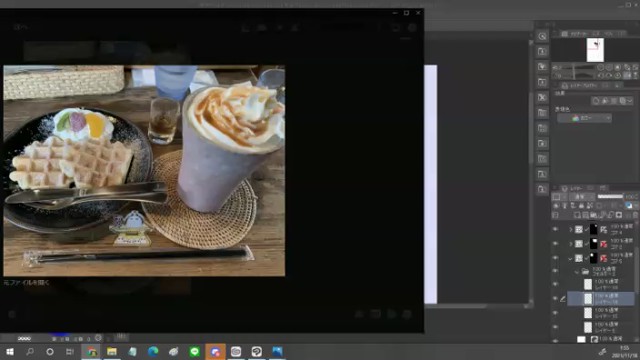
Task: Click the Cortana circle on the taskbar
Action: [x=50, y=351]
